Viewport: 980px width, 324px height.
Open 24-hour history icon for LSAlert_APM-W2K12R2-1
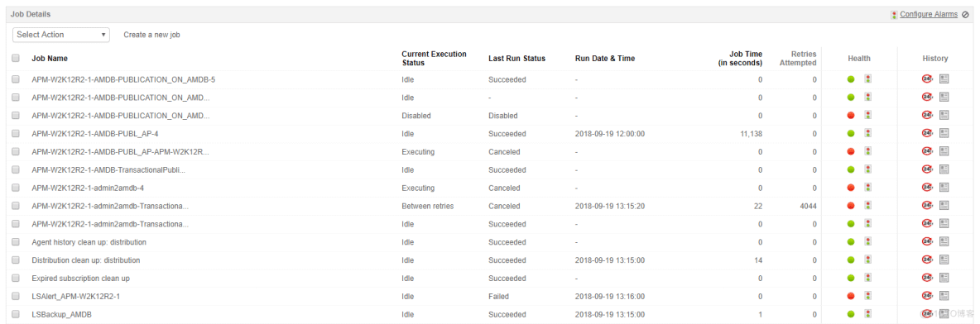(927, 296)
